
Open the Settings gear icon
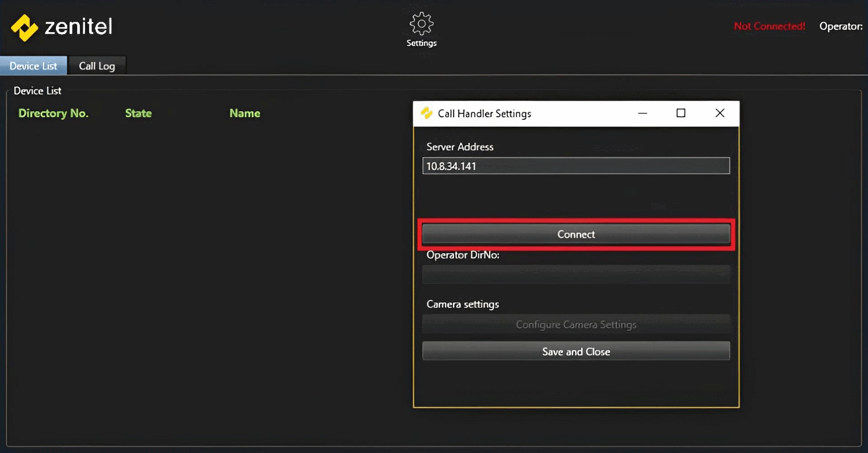click(421, 24)
